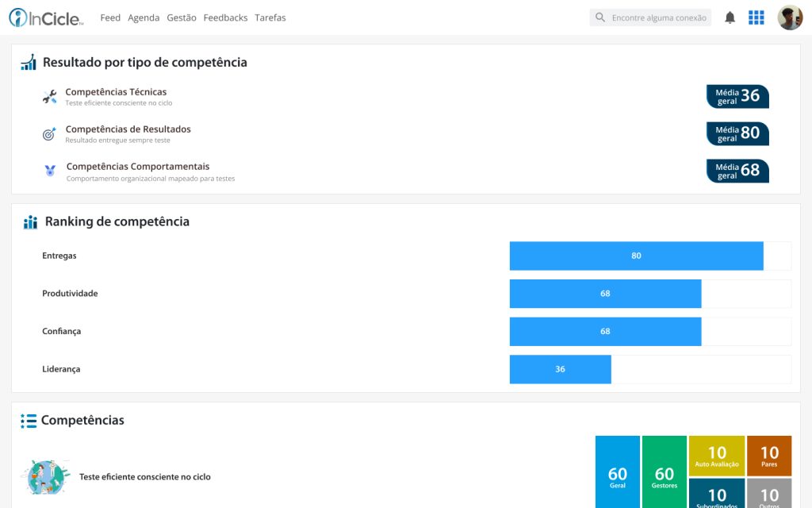Click the chart icon next to Resultado por tipo
The height and width of the screenshot is (508, 812).
pyautogui.click(x=28, y=61)
